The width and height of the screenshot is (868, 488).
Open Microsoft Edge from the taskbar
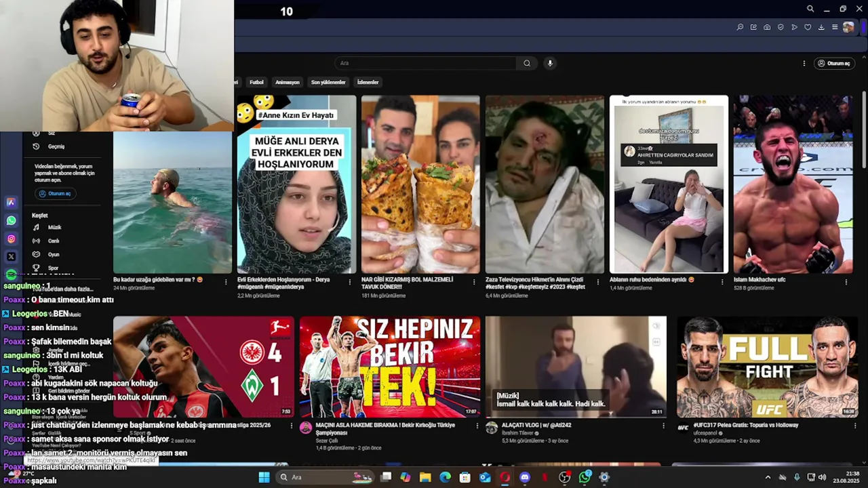pos(445,477)
